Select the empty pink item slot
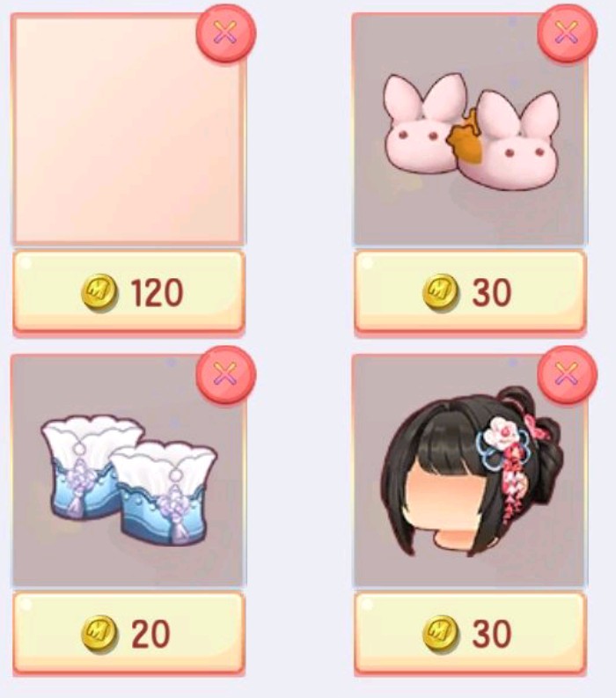616x698 pixels. [x=128, y=129]
